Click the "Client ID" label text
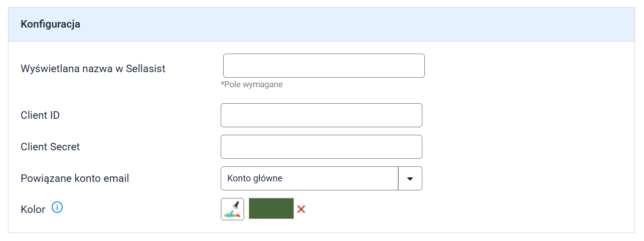Image resolution: width=644 pixels, height=241 pixels. click(40, 115)
